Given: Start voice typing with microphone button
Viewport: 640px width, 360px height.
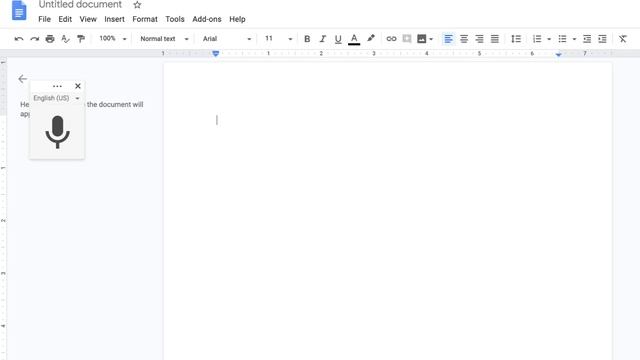Looking at the screenshot, I should tap(57, 132).
